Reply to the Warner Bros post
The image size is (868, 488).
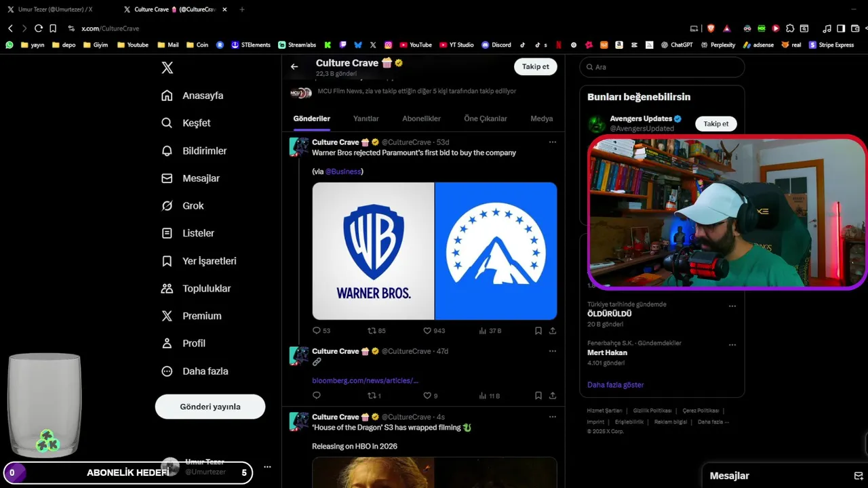click(321, 331)
